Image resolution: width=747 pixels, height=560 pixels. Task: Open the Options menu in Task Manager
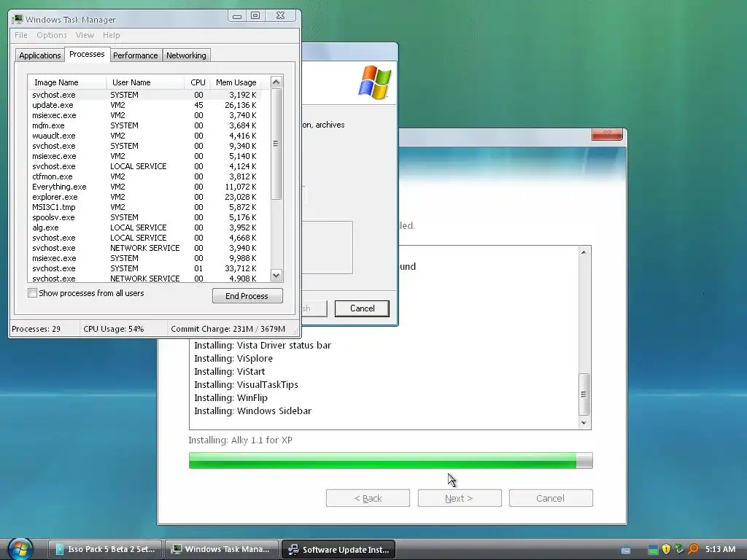tap(52, 35)
